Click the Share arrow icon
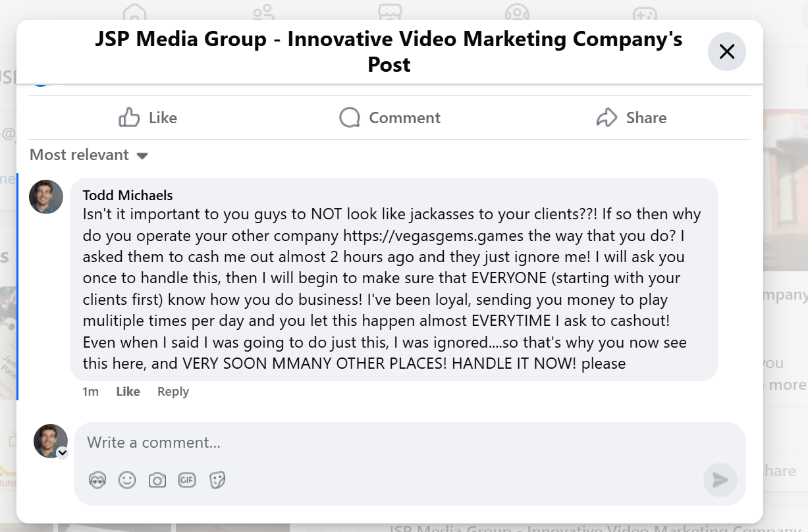Image resolution: width=808 pixels, height=532 pixels. 606,118
